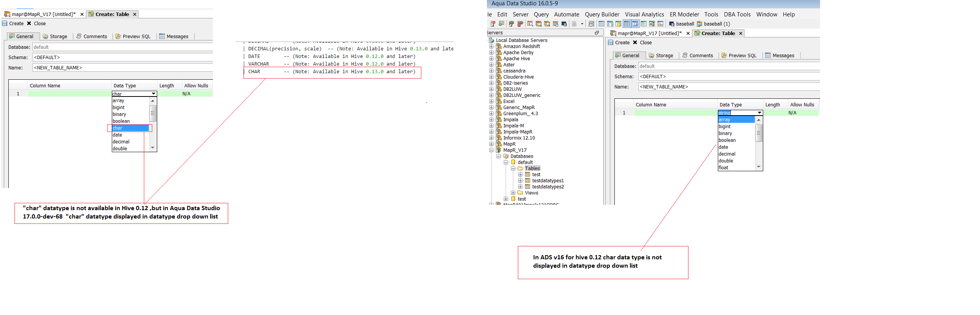Viewport: 980px width, 315px height.
Task: Click the Preview SQL tab icon in left screenshot
Action: 118,36
